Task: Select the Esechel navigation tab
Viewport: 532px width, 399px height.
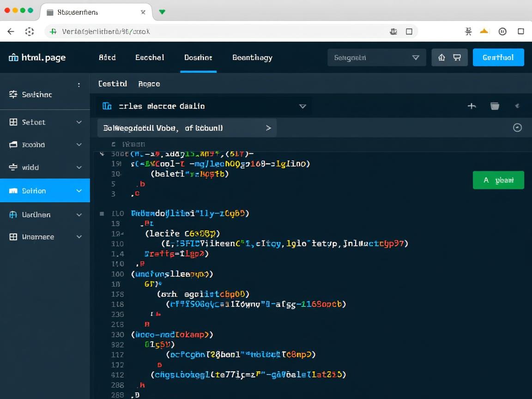Action: [x=150, y=58]
